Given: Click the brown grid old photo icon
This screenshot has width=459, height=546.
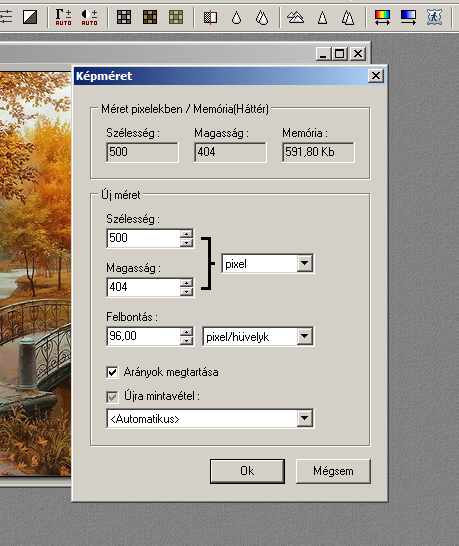Looking at the screenshot, I should pos(150,17).
